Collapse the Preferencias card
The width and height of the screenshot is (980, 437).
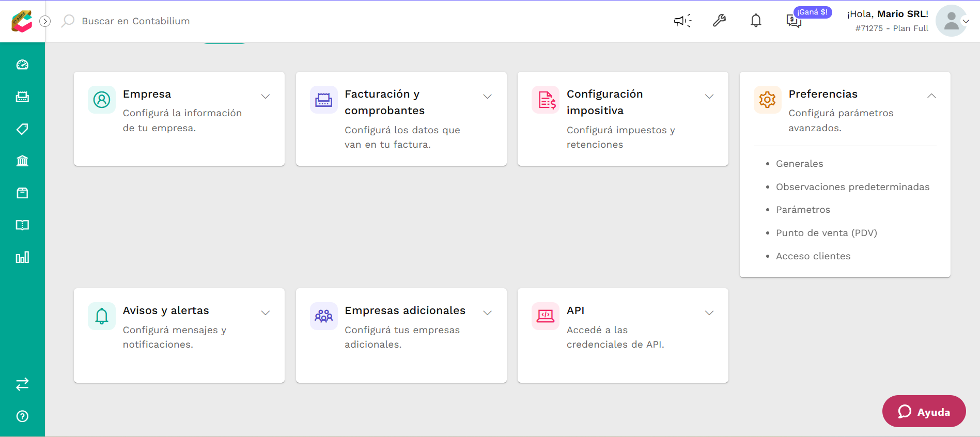click(x=931, y=96)
